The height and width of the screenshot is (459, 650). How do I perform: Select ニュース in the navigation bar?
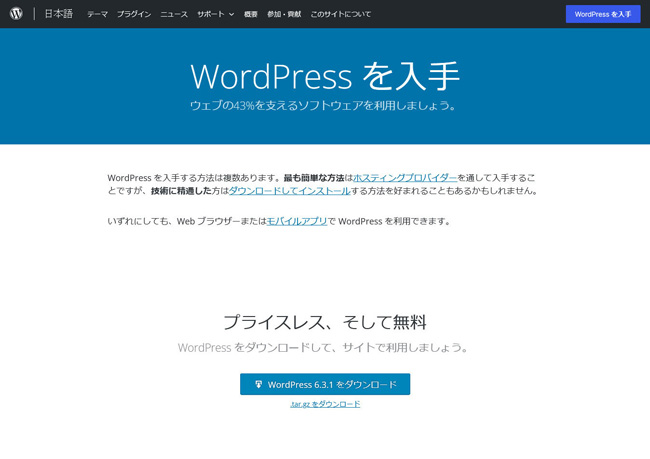tap(174, 14)
